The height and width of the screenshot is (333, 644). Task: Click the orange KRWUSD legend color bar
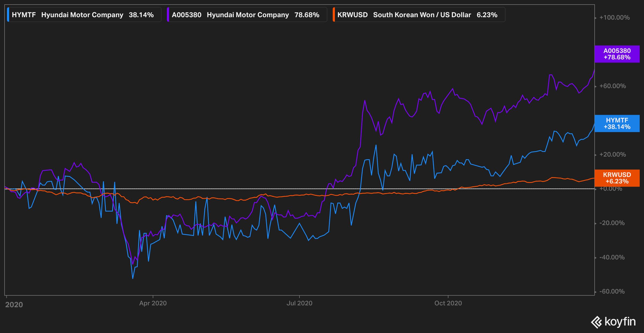[334, 15]
